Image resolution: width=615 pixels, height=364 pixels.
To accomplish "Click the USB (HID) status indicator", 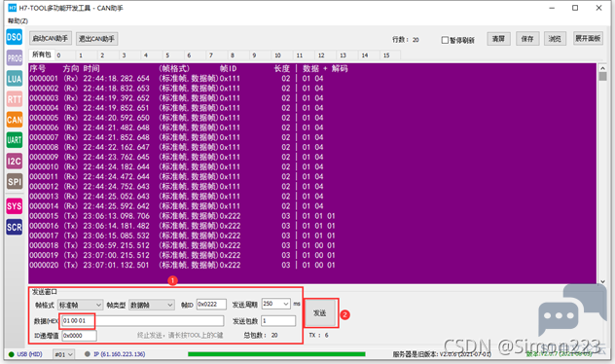I will pyautogui.click(x=25, y=354).
